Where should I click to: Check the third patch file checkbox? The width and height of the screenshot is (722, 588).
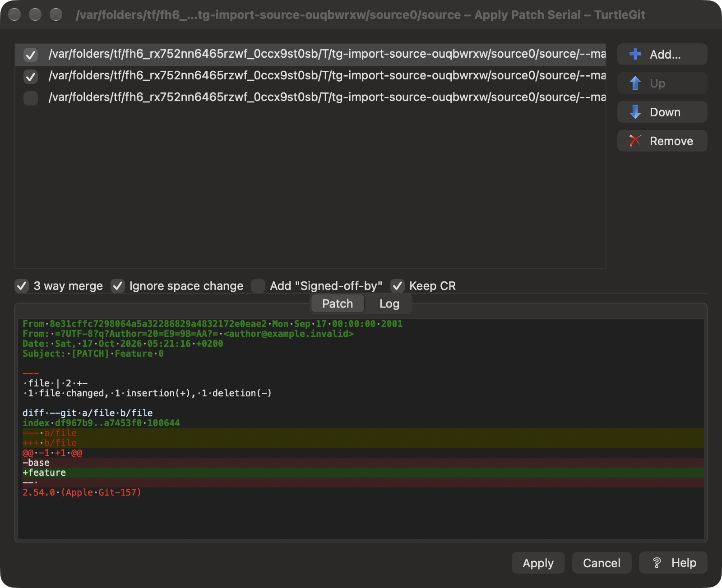pyautogui.click(x=31, y=98)
